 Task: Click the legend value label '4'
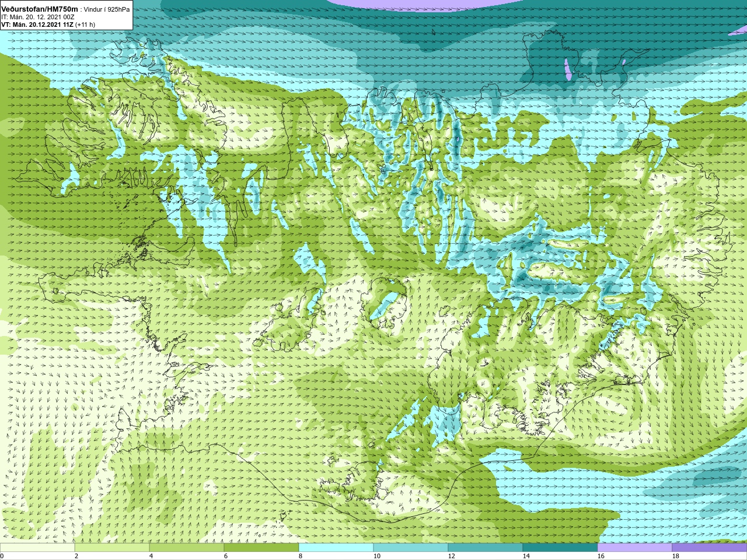[x=151, y=556]
